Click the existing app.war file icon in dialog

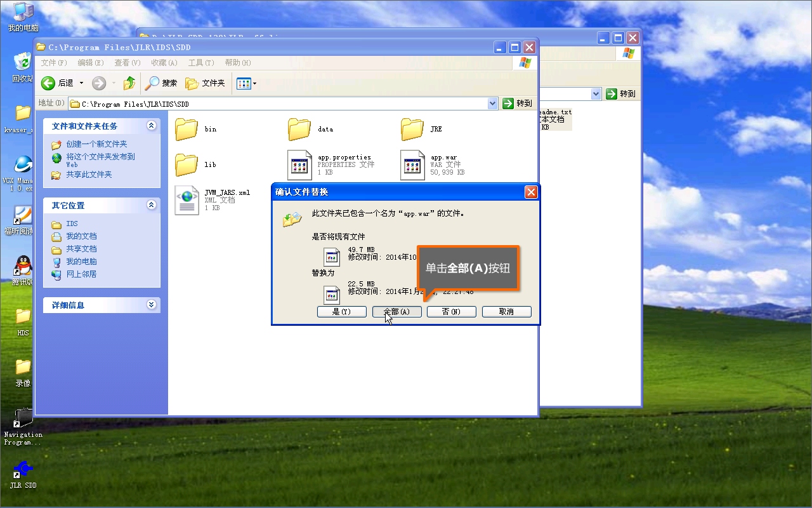pyautogui.click(x=332, y=257)
